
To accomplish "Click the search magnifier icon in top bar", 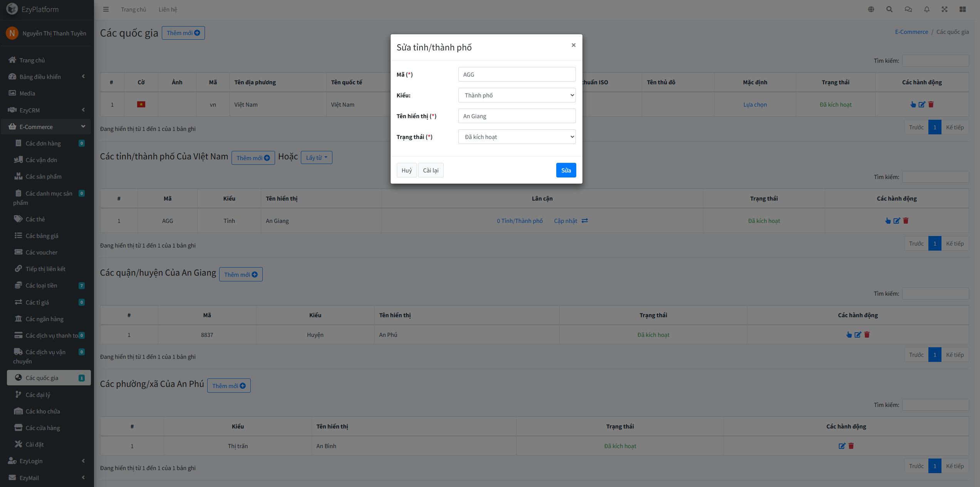I will (889, 9).
